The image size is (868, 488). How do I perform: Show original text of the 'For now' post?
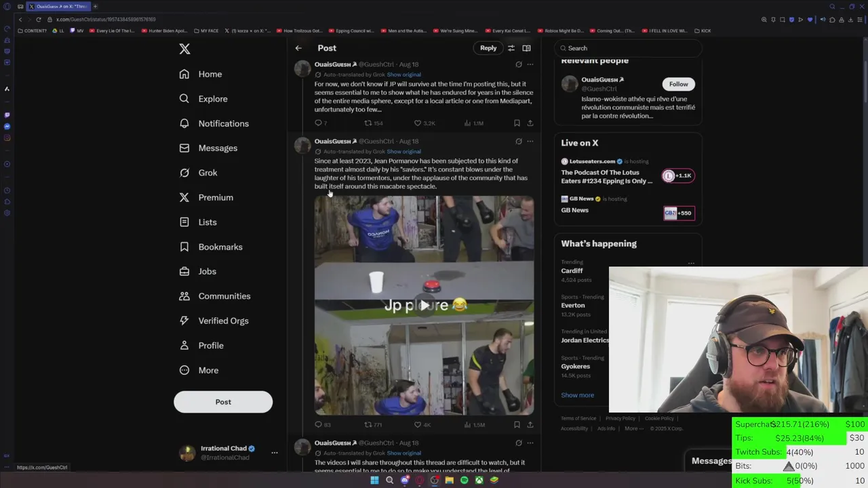point(403,75)
